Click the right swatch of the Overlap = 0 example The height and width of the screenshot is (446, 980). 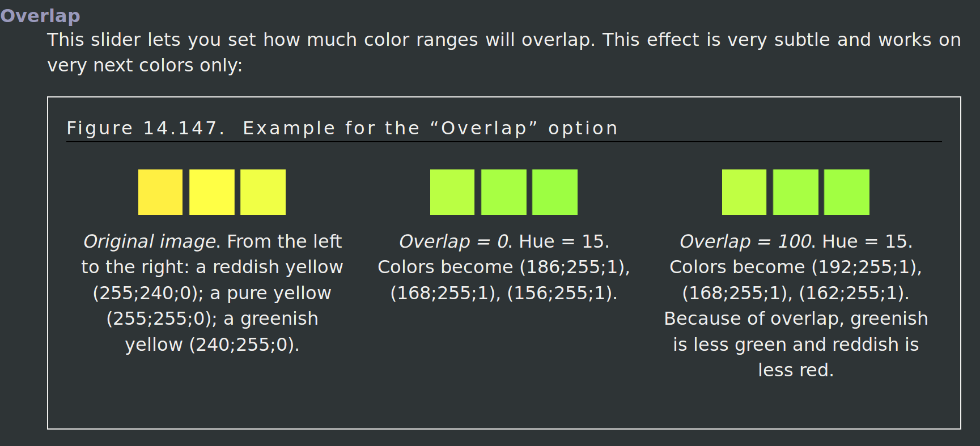click(x=555, y=192)
